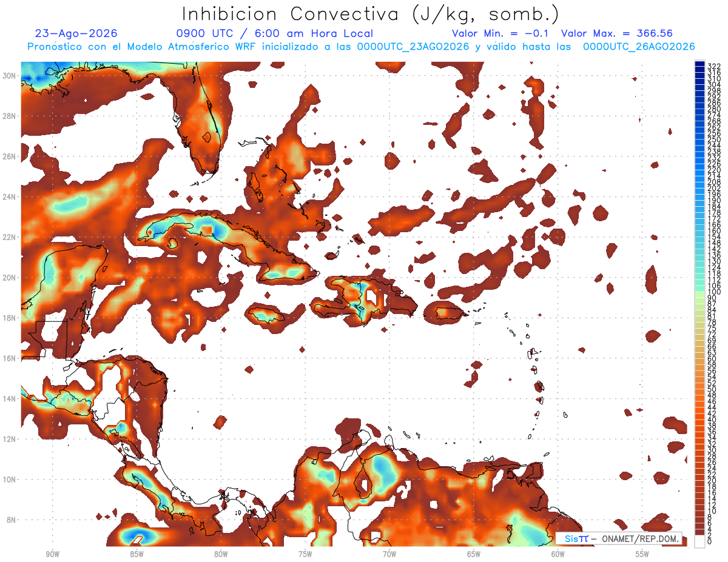This screenshot has width=728, height=562.
Task: Click the '24N' latitude axis label
Action: (9, 197)
